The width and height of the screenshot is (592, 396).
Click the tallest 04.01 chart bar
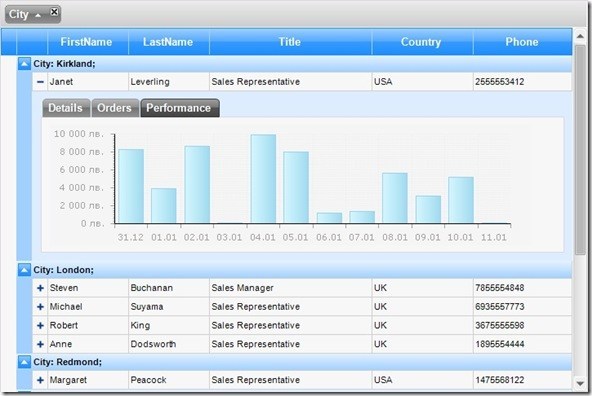click(263, 179)
